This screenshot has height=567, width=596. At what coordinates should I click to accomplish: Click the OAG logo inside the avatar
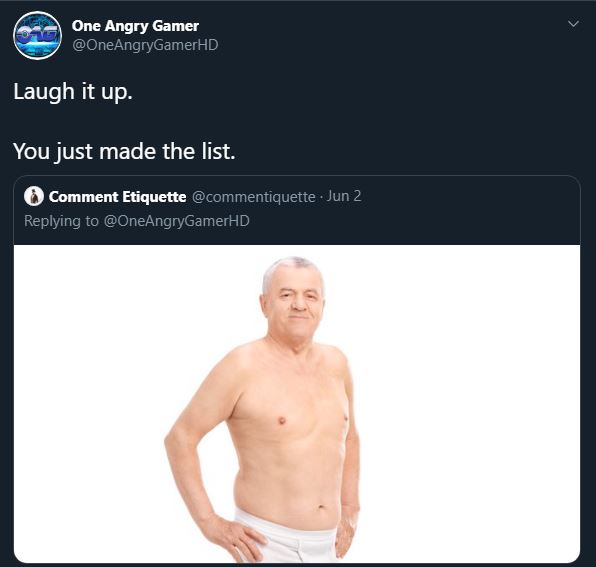[37, 35]
